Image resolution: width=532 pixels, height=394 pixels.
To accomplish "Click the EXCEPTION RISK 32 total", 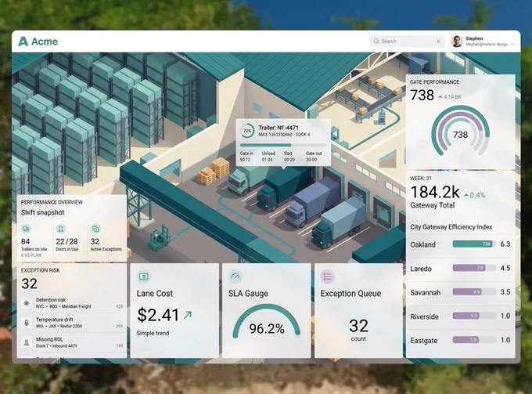I will [x=29, y=284].
